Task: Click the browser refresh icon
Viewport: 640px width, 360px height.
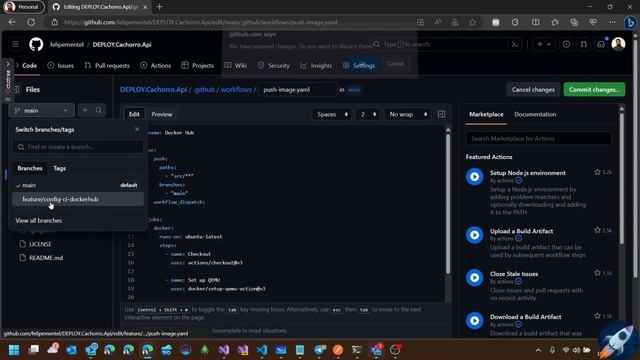Action: coord(31,22)
